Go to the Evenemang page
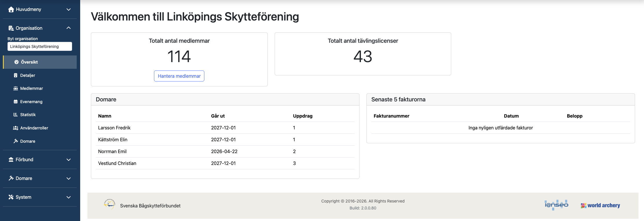Viewport: 644px width, 221px height. [40, 102]
